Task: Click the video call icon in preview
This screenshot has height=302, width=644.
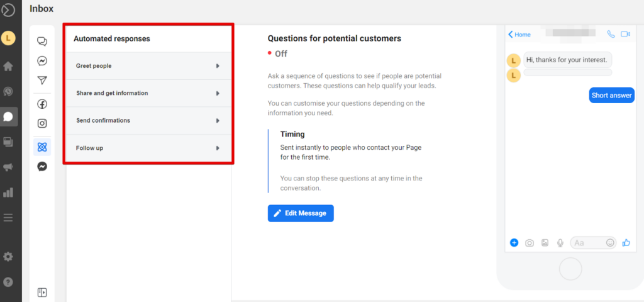Action: point(625,35)
